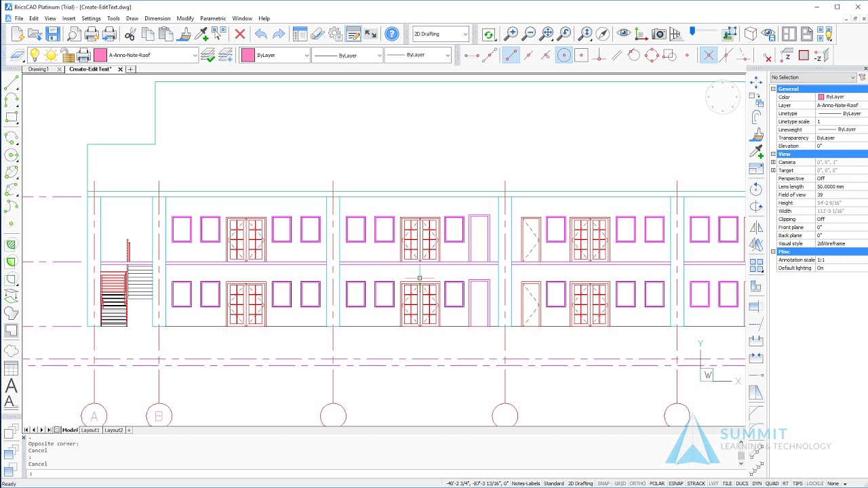
Task: Toggle SNAP in the status bar
Action: (x=604, y=483)
